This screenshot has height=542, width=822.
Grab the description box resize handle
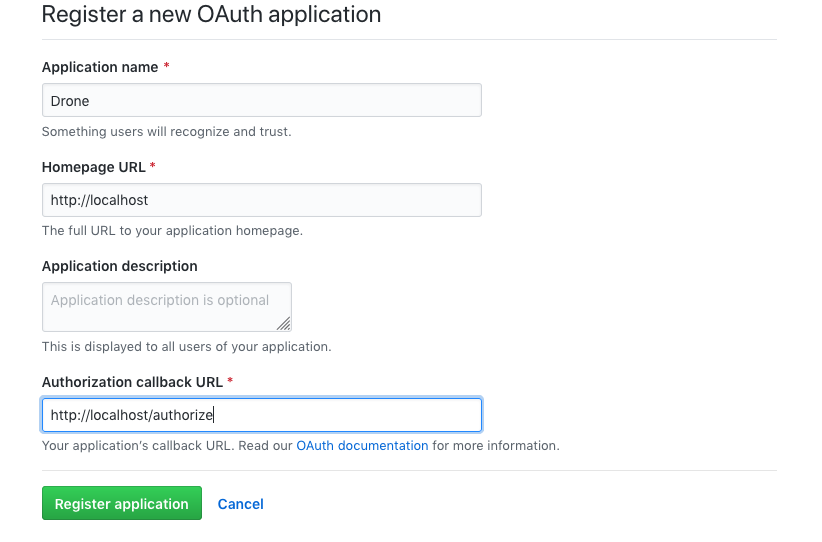(x=284, y=324)
